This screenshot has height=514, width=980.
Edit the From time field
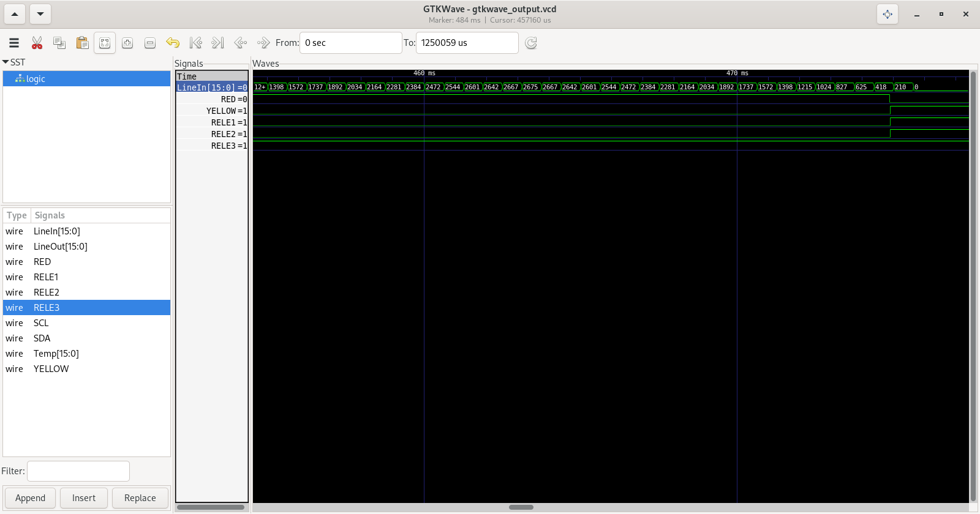click(x=350, y=43)
